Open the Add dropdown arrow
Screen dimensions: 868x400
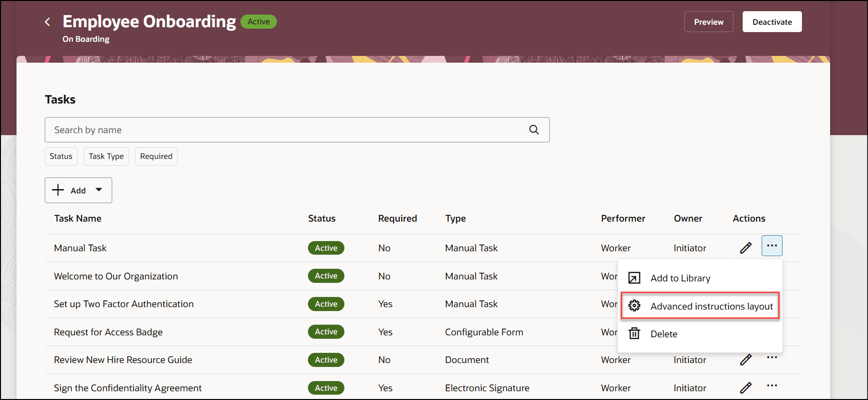pos(99,190)
